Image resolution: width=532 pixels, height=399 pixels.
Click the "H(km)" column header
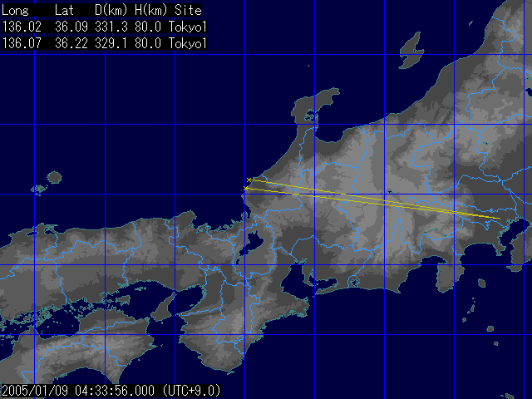[150, 10]
